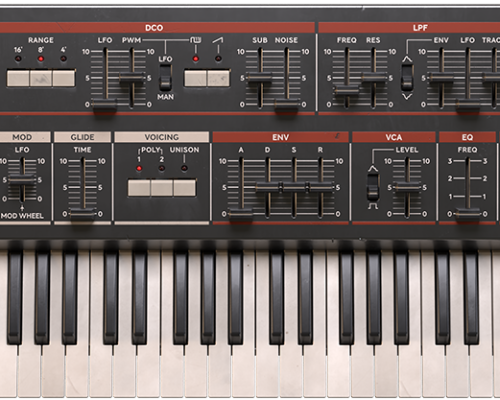Click the DCO SUB slider handle
This screenshot has height=400, width=500.
(260, 78)
